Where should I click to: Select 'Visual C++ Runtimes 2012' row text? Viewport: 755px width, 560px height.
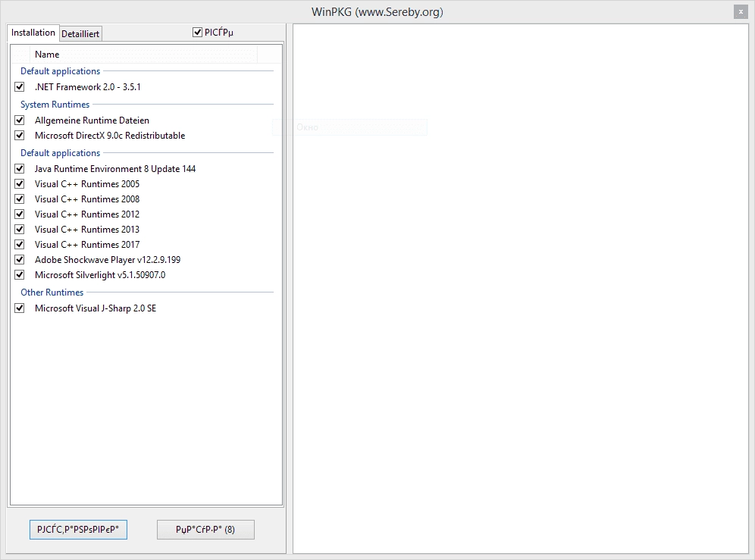pyautogui.click(x=87, y=214)
